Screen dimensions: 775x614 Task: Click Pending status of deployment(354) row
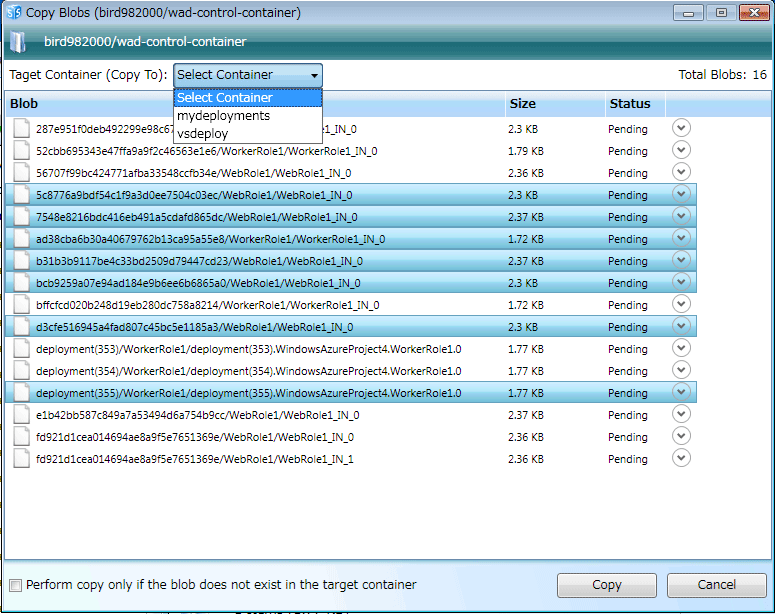[628, 371]
